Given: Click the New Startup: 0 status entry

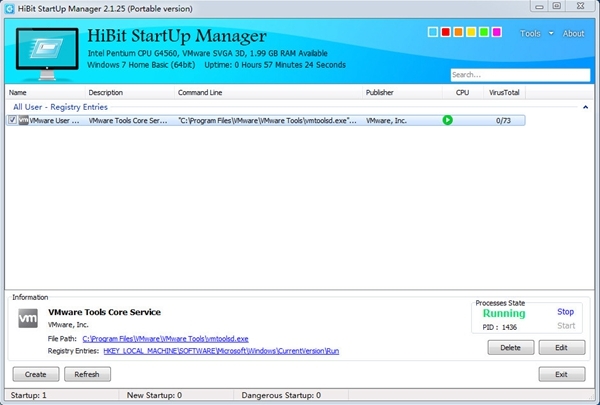Looking at the screenshot, I should click(x=154, y=395).
